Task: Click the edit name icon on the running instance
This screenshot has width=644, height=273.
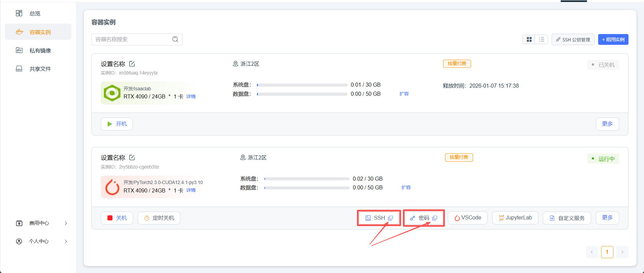Action: click(132, 157)
